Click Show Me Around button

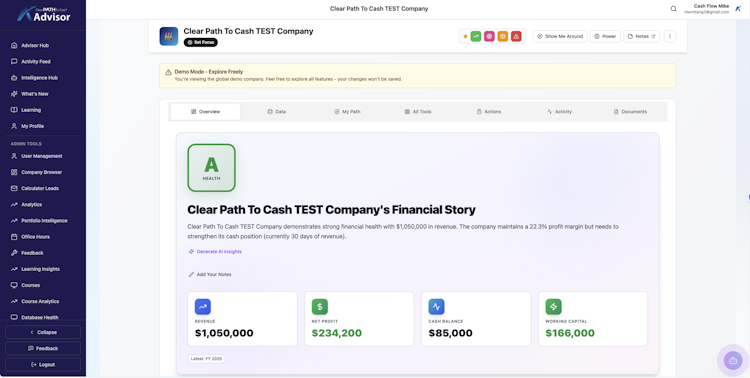click(x=560, y=36)
